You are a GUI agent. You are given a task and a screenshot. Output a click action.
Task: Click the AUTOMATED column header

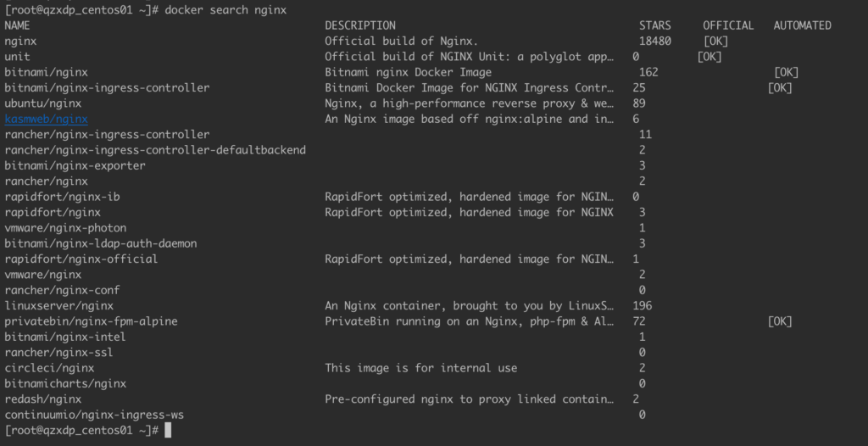click(802, 25)
